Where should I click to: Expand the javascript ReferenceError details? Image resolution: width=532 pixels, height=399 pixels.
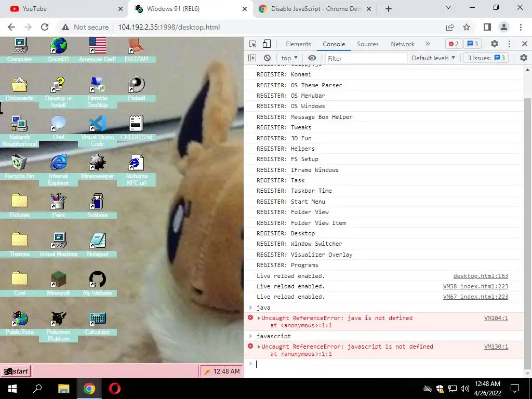259,347
